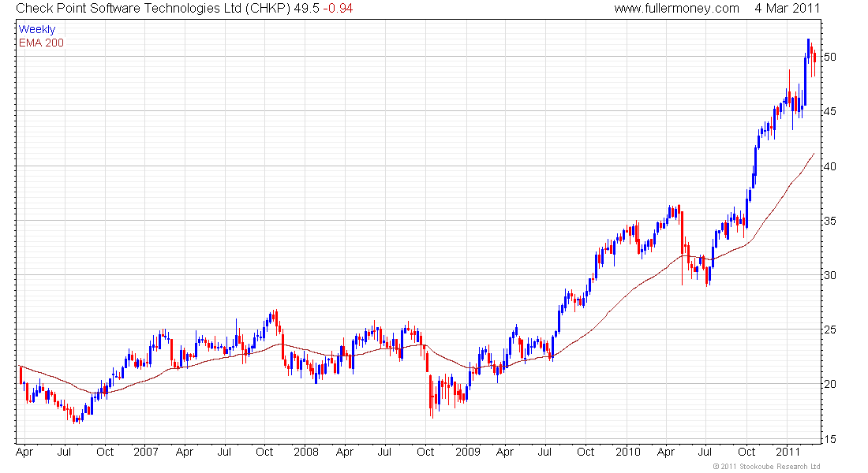
Task: Click the 2010 year label on axis
Action: pos(628,452)
